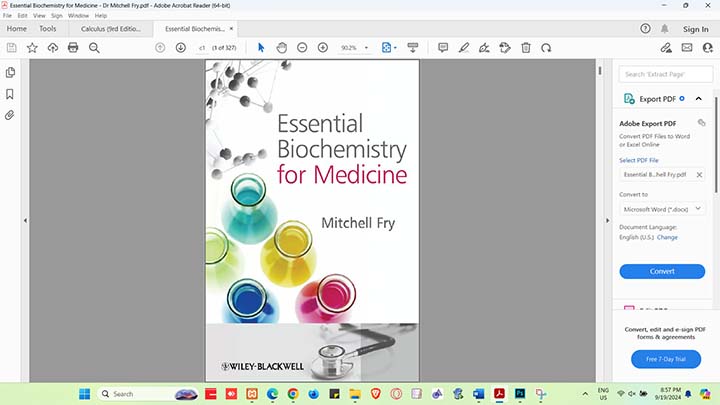The height and width of the screenshot is (405, 720).
Task: Bookmark this file with the star icon
Action: click(32, 47)
